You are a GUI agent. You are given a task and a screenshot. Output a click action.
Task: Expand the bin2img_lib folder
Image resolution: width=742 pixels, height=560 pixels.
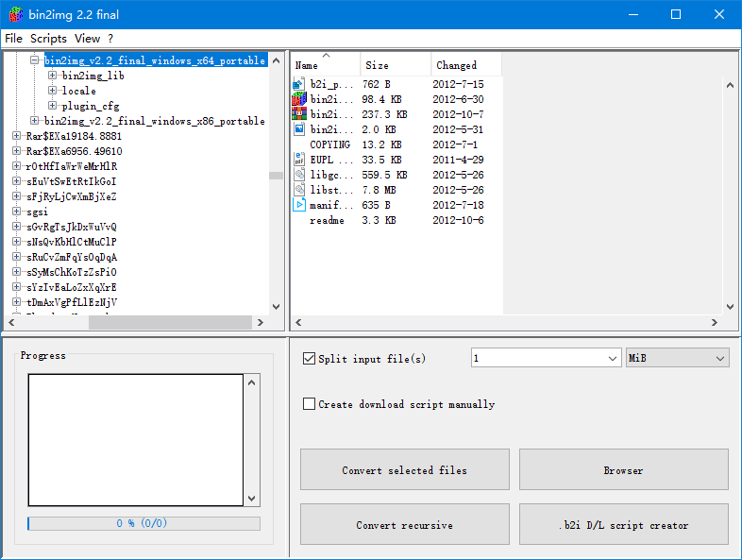[x=53, y=76]
